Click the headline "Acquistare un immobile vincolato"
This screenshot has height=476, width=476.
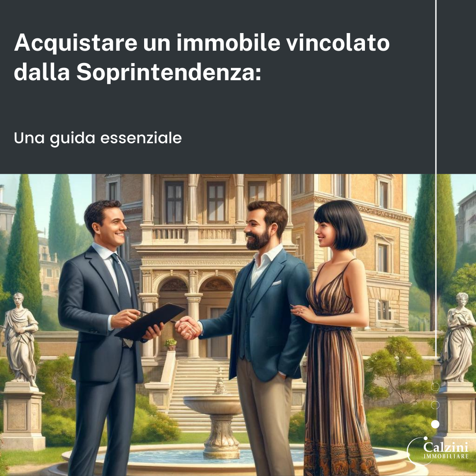(x=202, y=43)
